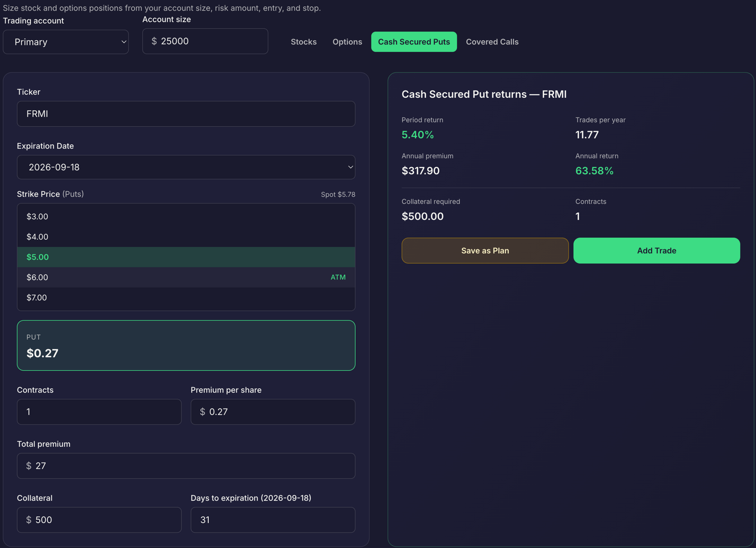Select the Cash Secured Puts tab
This screenshot has height=548, width=756.
click(x=414, y=42)
